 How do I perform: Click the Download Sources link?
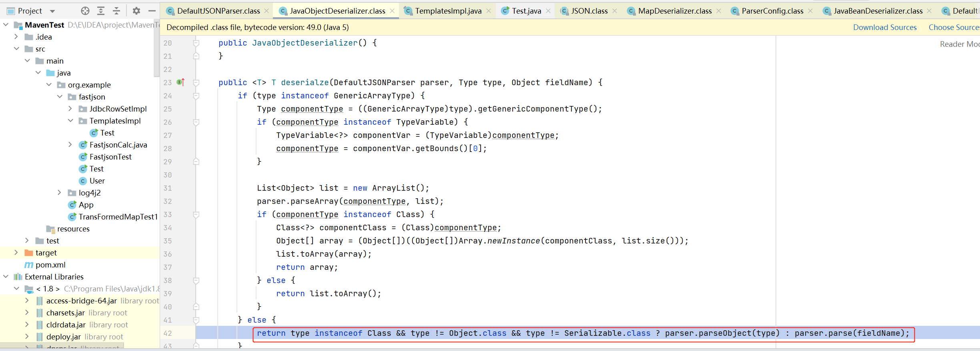coord(885,27)
